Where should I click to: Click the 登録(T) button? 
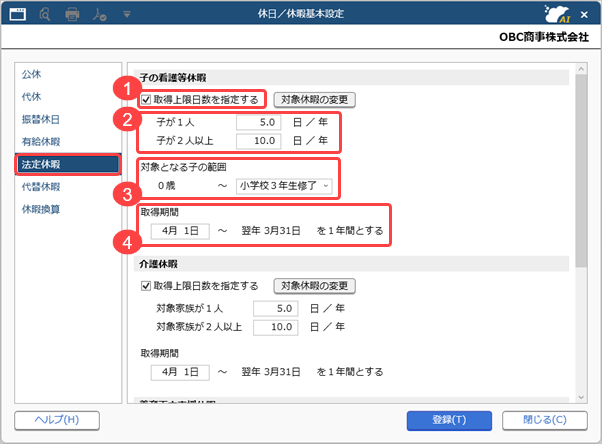(x=449, y=420)
